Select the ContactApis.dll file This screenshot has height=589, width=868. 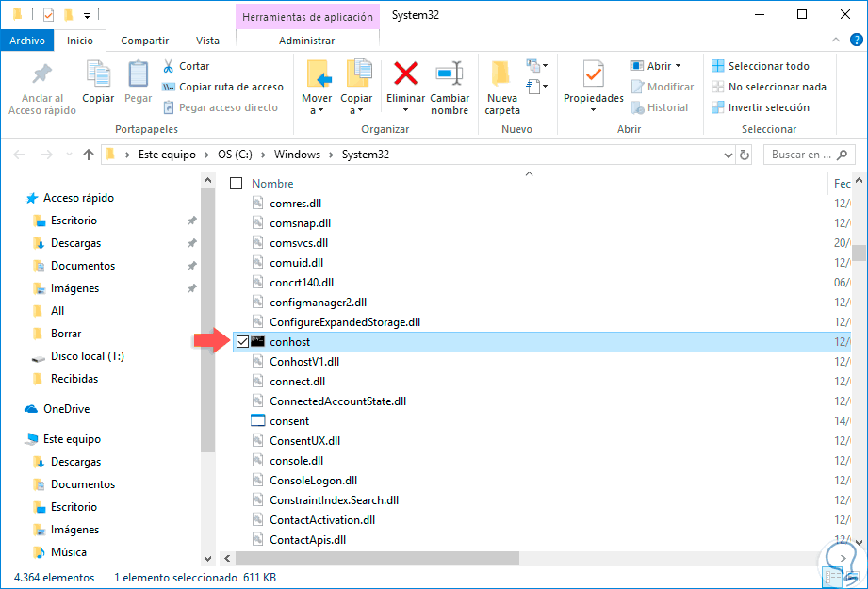coord(308,540)
